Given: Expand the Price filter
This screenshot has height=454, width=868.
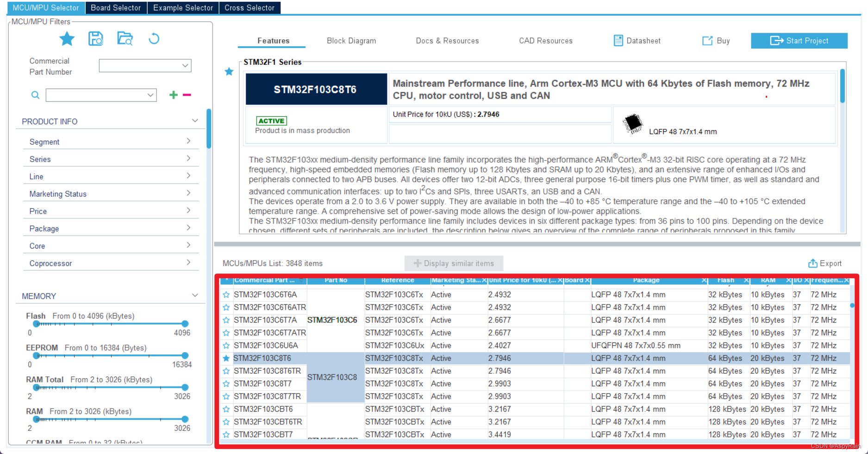Looking at the screenshot, I should pyautogui.click(x=188, y=211).
